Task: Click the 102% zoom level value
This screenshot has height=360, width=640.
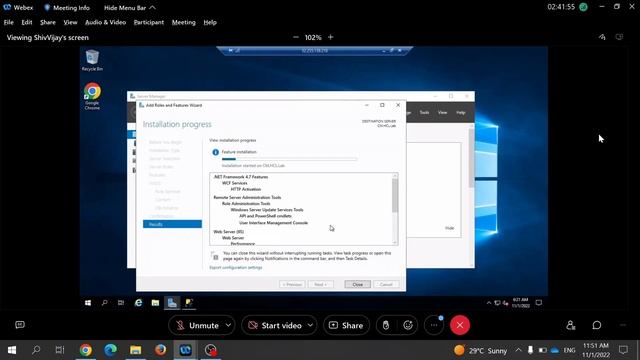Action: (x=313, y=37)
